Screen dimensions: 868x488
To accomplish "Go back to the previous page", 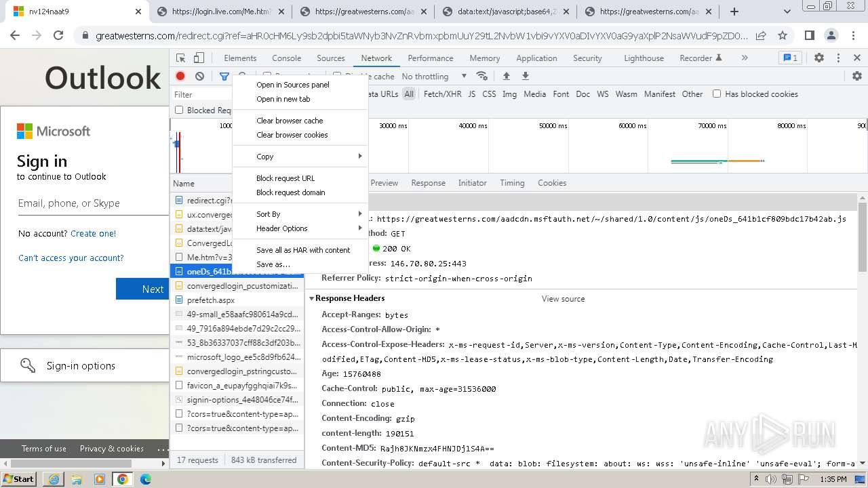I will pos(15,36).
